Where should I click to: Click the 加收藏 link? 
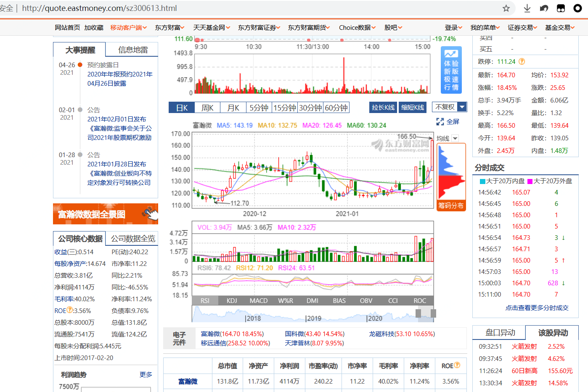click(94, 28)
